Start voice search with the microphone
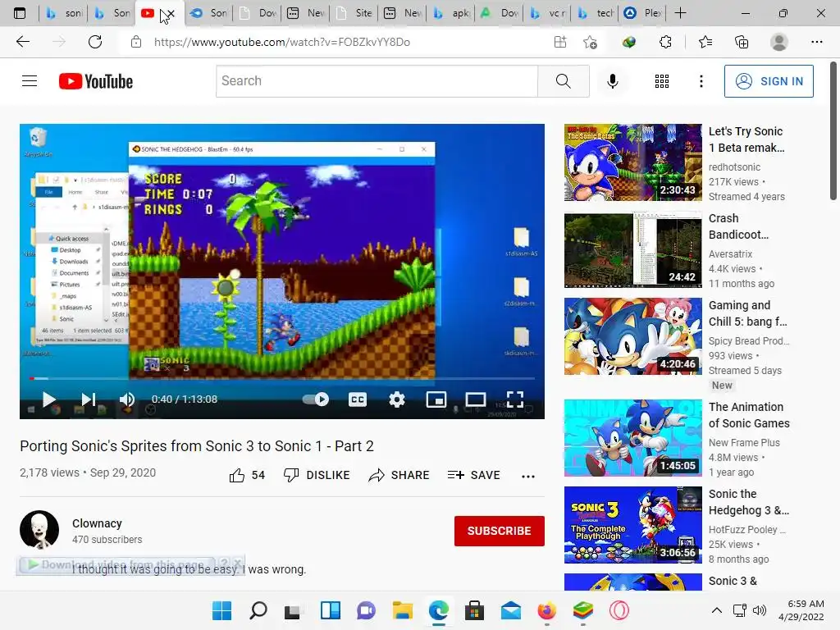840x630 pixels. tap(612, 81)
